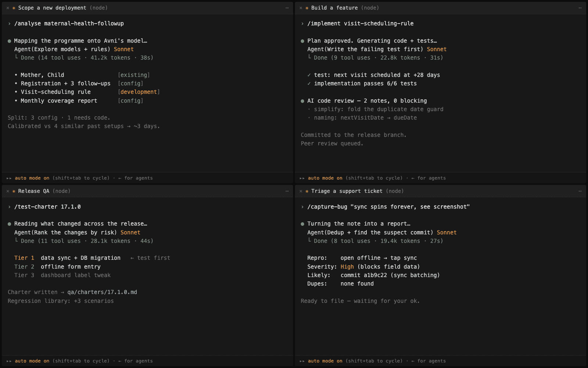
Task: Click Ready to file — waiting for your ok
Action: coord(360,301)
